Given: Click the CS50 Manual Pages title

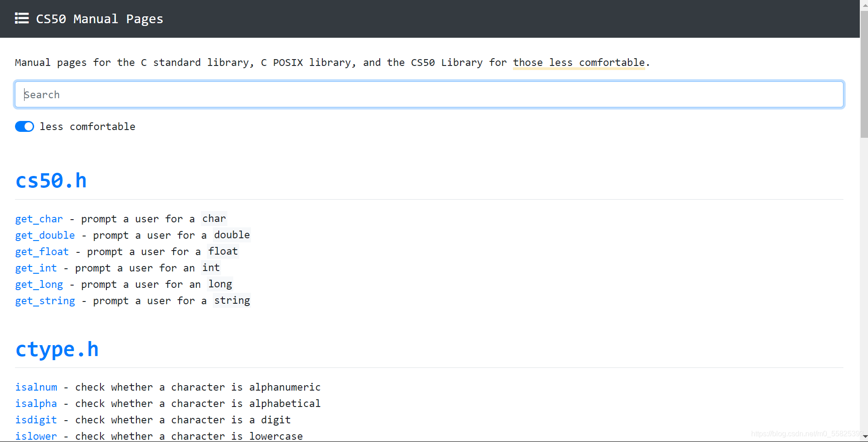Looking at the screenshot, I should coord(100,19).
